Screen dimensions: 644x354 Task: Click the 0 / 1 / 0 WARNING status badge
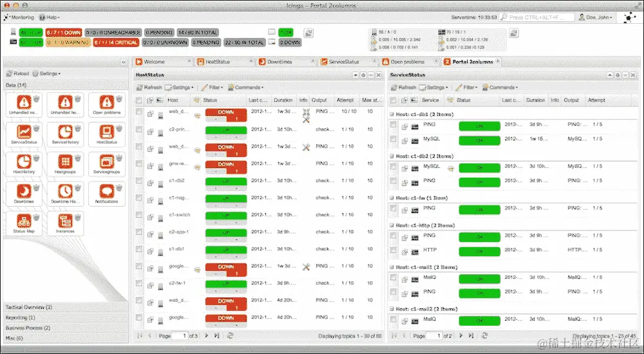click(68, 42)
